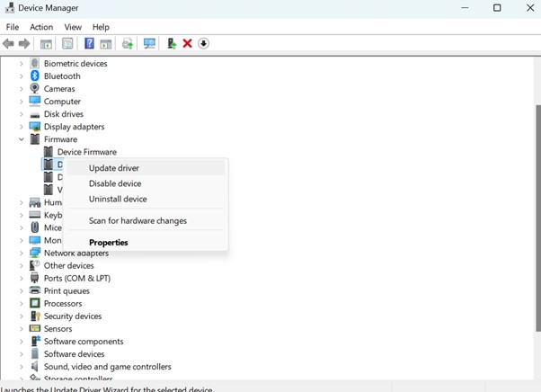Image resolution: width=541 pixels, height=392 pixels.
Task: Click the Device Manager title bar app icon
Action: coord(10,7)
